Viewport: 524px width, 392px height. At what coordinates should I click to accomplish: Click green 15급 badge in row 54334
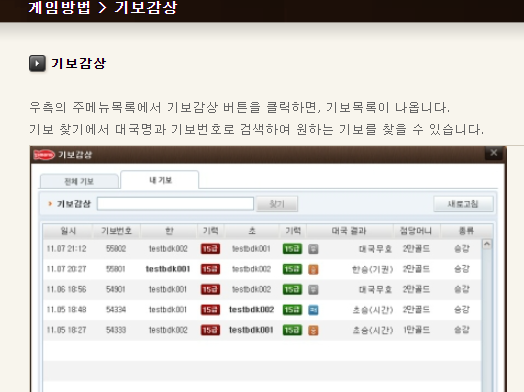click(x=292, y=310)
